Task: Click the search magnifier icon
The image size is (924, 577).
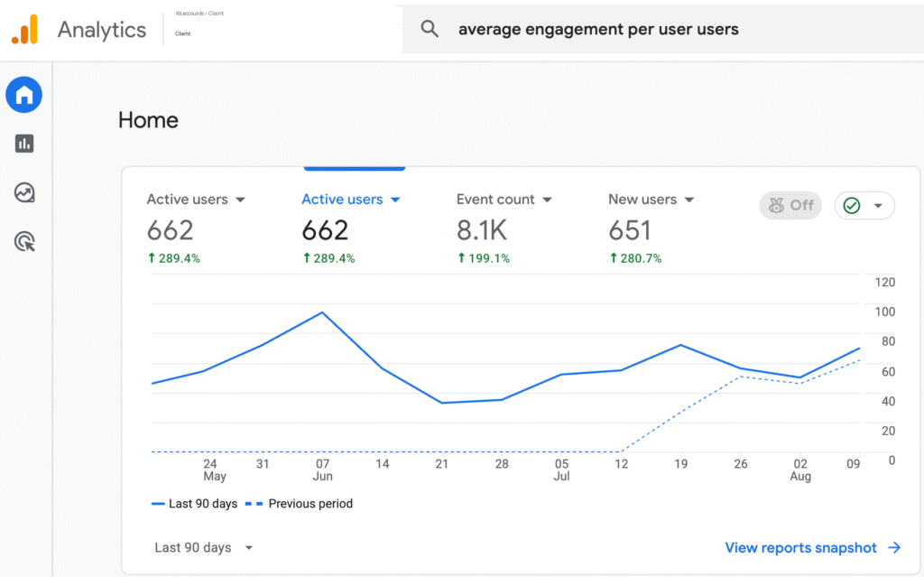Action: [430, 29]
